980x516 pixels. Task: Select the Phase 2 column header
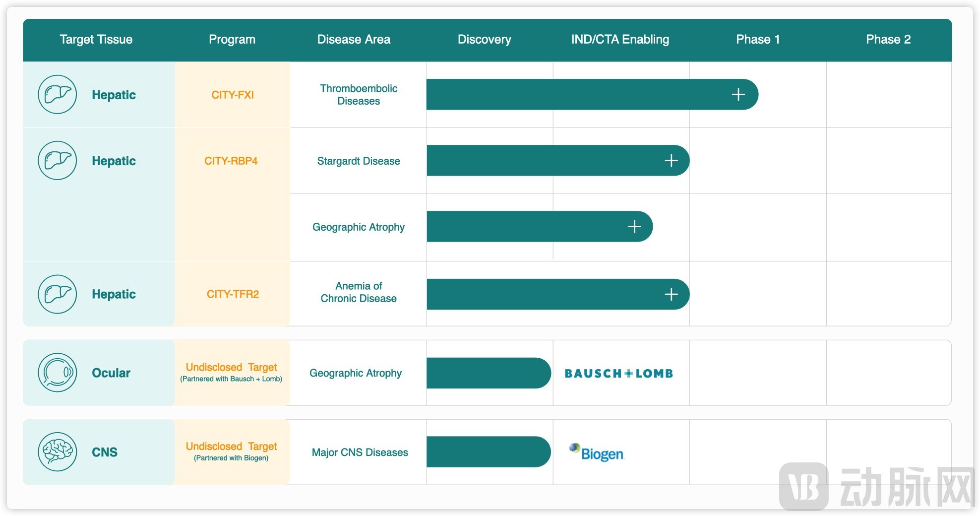click(888, 39)
